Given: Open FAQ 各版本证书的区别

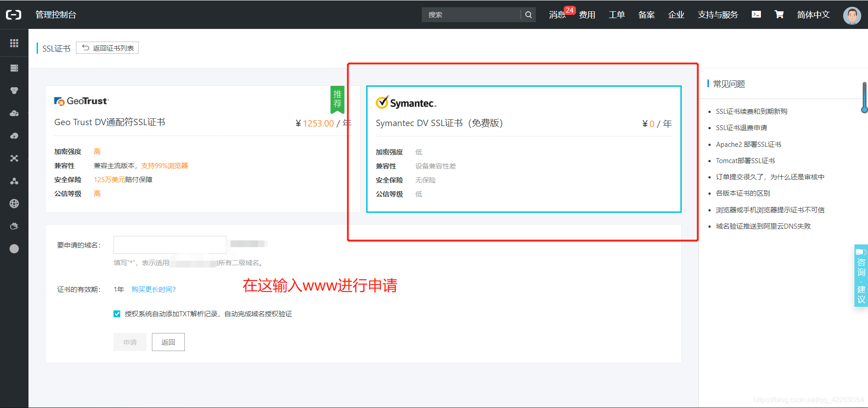Looking at the screenshot, I should click(x=743, y=193).
